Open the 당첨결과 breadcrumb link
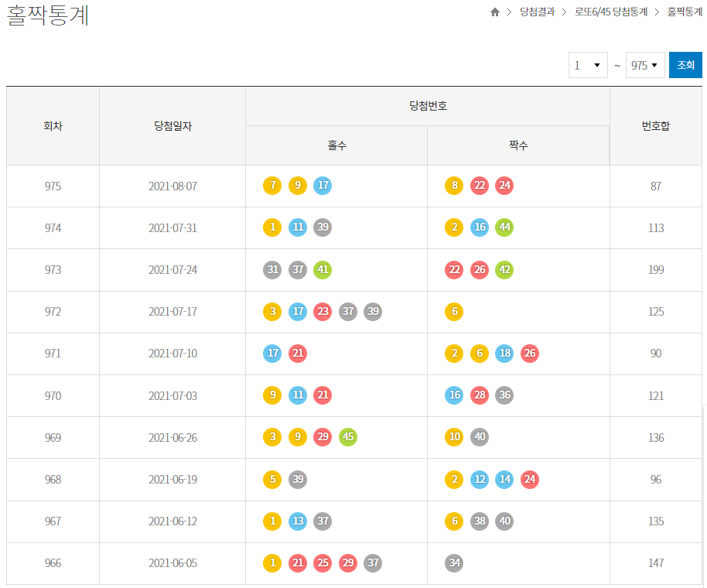The image size is (707, 588). [537, 12]
